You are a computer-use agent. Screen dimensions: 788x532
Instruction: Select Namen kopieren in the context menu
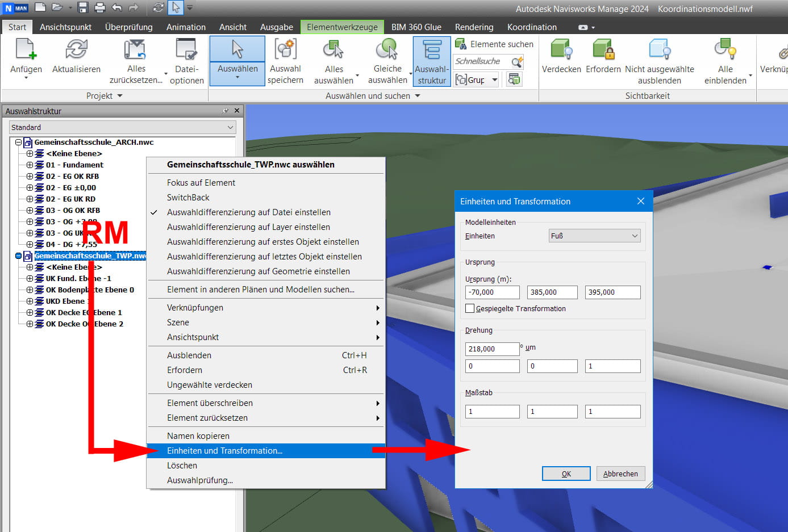coord(266,436)
